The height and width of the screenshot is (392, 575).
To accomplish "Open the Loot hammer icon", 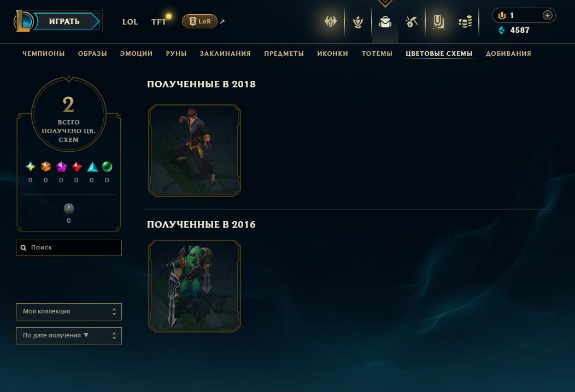I will [x=412, y=22].
